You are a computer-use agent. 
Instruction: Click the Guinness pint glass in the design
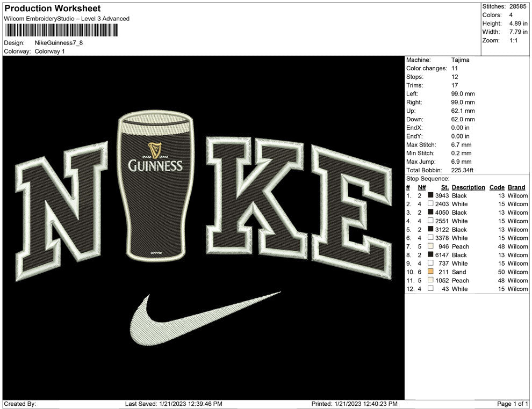[x=155, y=185]
